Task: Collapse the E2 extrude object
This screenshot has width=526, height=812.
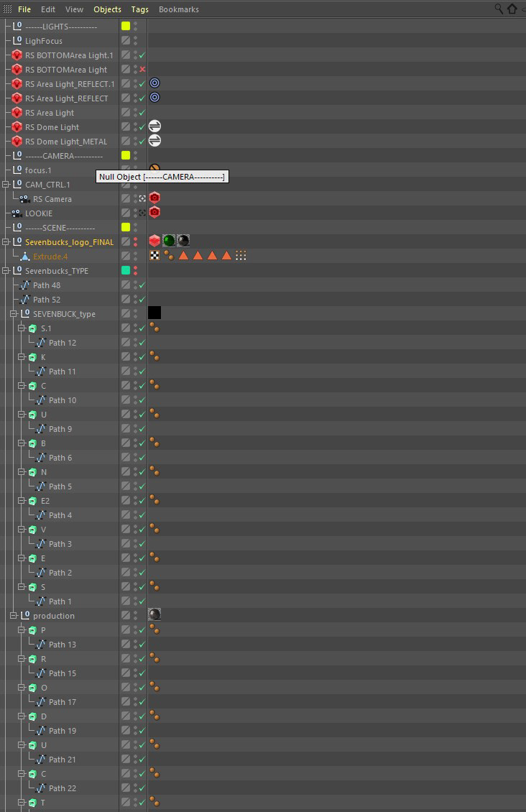Action: pyautogui.click(x=22, y=500)
